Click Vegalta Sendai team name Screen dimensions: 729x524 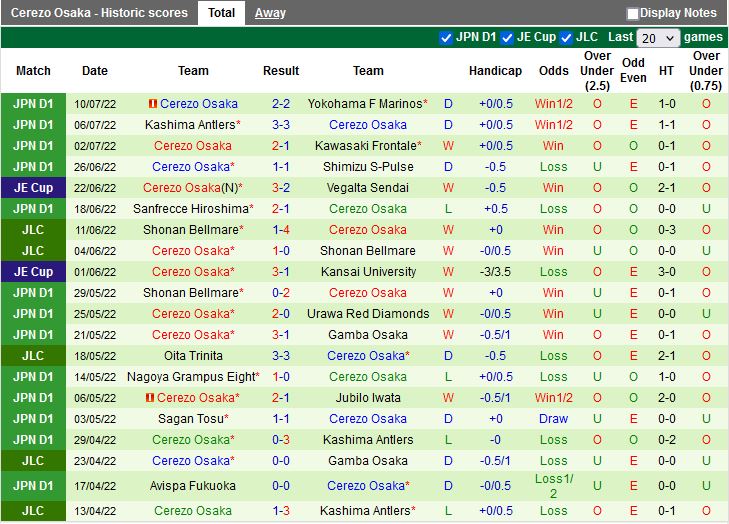tap(368, 188)
